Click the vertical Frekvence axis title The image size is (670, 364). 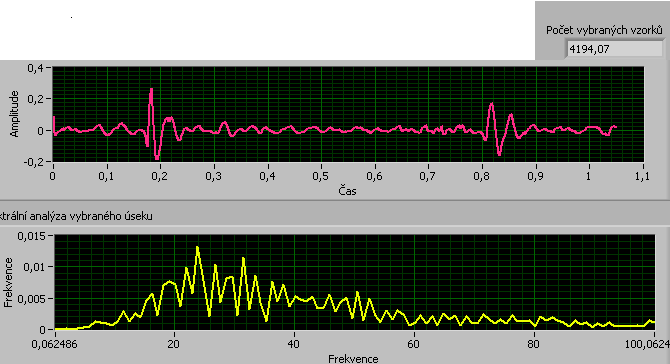[x=8, y=282]
